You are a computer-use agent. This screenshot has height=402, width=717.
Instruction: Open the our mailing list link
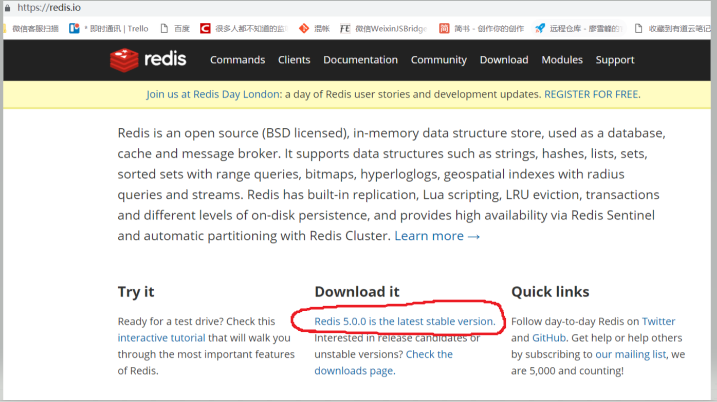631,354
